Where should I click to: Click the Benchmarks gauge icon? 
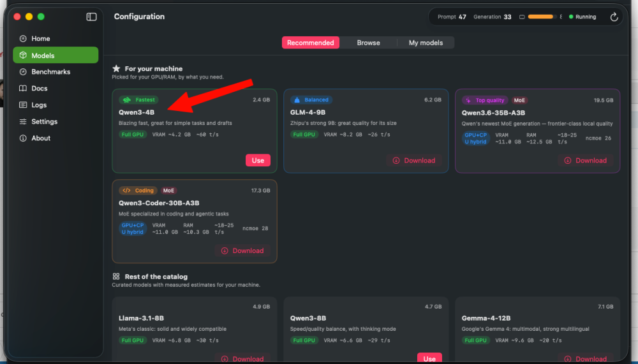(x=23, y=71)
